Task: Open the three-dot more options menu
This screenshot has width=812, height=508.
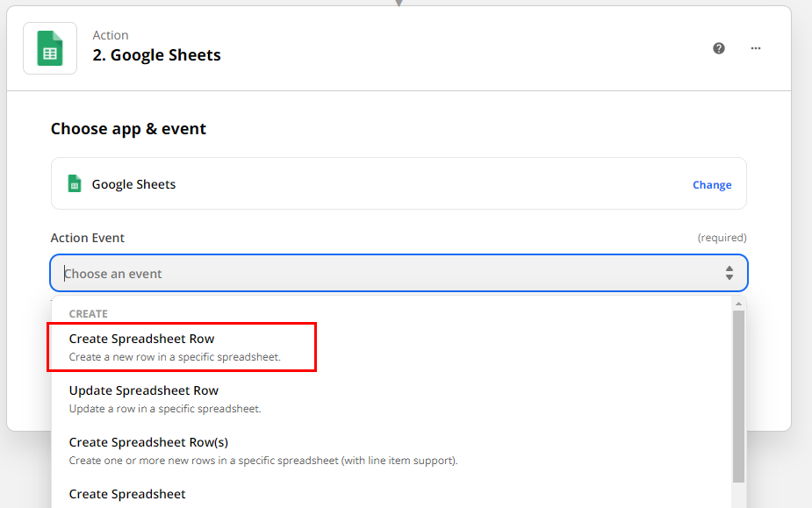Action: click(756, 48)
